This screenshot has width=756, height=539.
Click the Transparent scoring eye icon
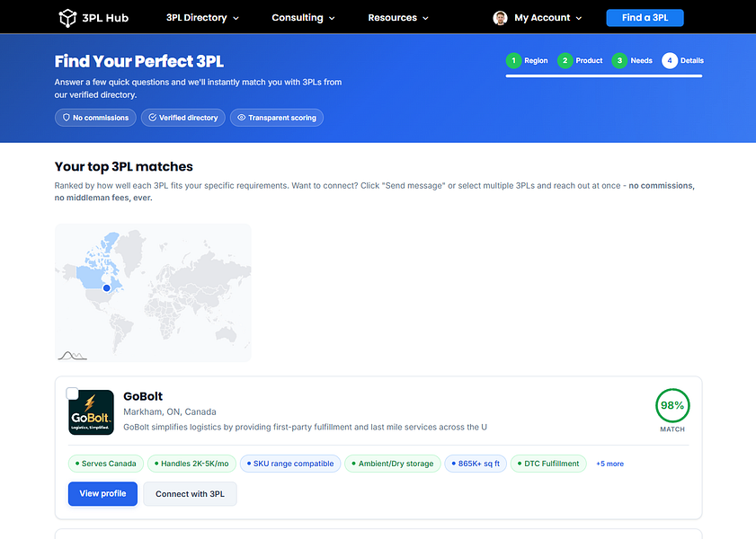point(242,118)
